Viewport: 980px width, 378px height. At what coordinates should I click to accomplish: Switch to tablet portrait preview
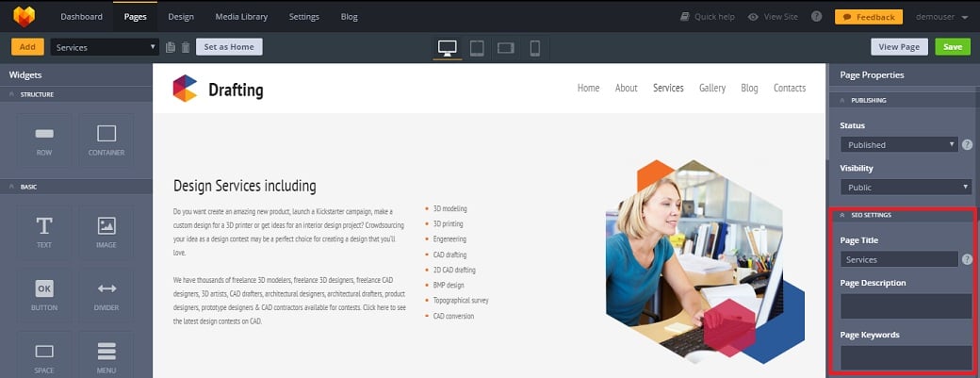(477, 47)
